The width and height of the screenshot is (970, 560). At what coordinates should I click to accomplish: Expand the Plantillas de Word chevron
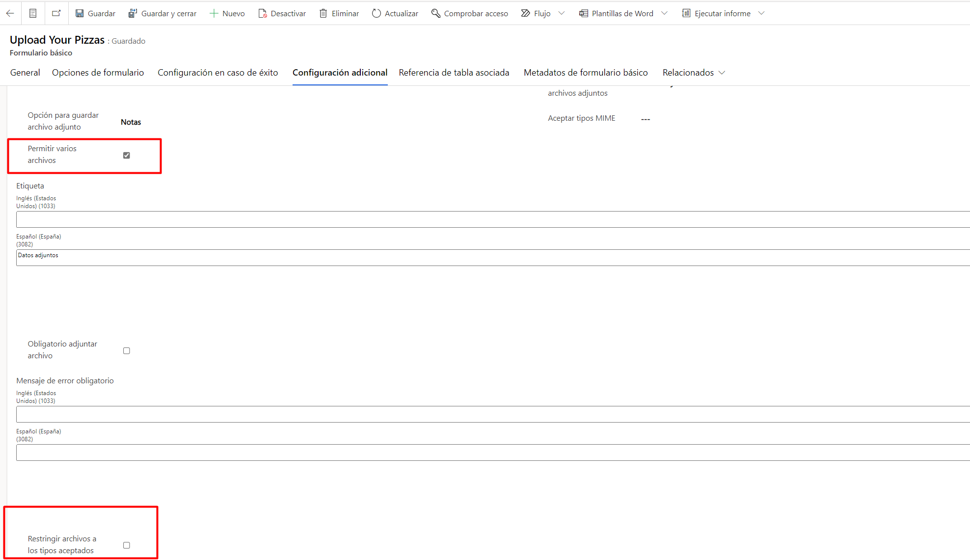[664, 13]
